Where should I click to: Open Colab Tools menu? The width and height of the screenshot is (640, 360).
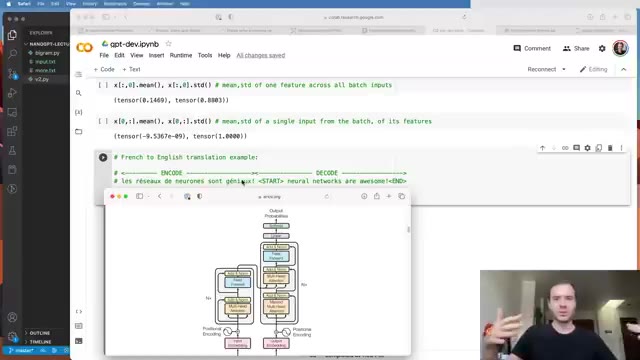point(205,55)
